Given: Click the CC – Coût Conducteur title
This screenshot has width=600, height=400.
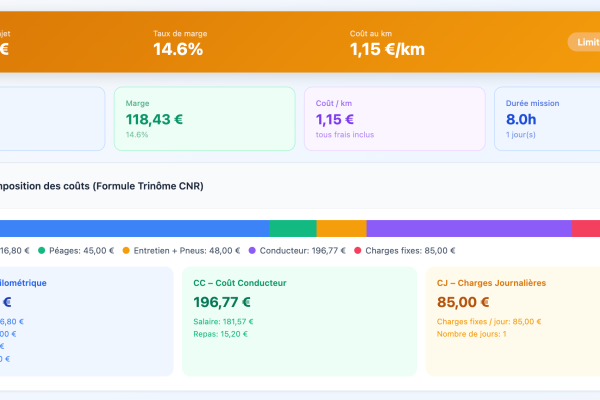Looking at the screenshot, I should tap(240, 283).
